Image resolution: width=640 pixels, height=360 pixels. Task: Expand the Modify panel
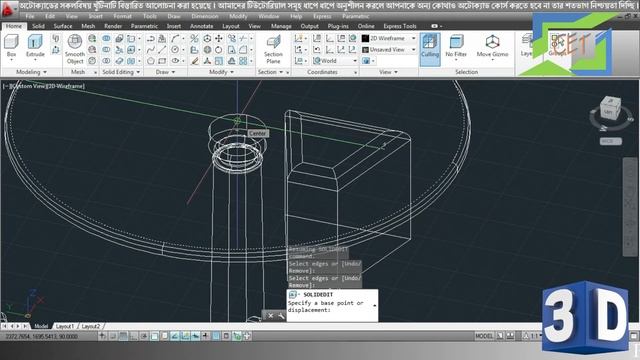tap(222, 72)
